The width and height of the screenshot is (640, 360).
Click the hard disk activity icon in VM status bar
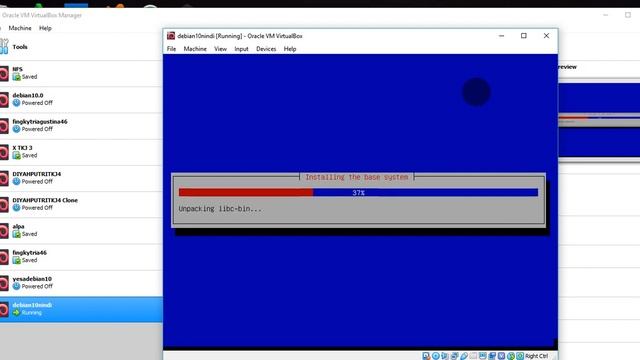[x=426, y=356]
